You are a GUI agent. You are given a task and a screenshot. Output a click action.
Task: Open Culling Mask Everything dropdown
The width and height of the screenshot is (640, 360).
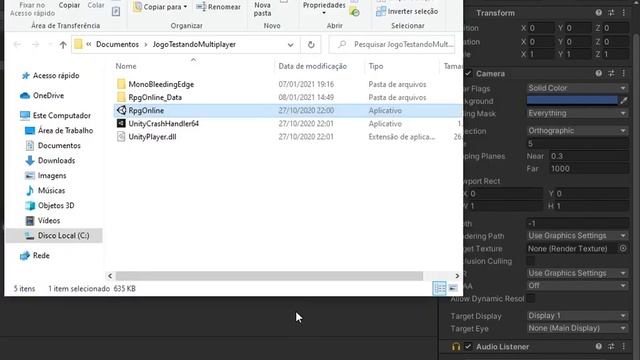(577, 113)
